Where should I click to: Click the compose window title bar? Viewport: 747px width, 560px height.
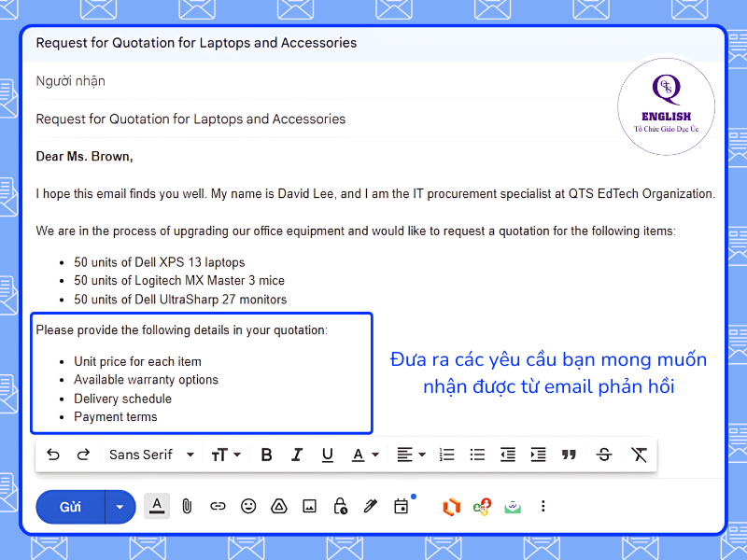click(374, 43)
